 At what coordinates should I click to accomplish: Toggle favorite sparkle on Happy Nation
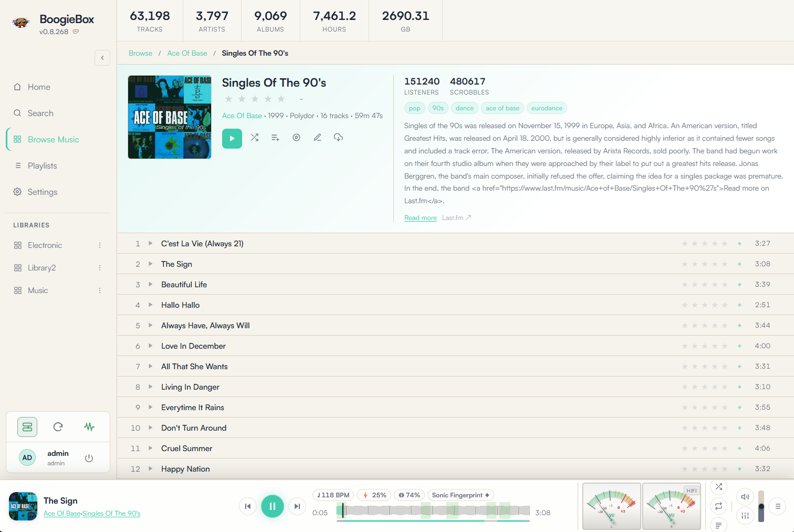point(739,469)
